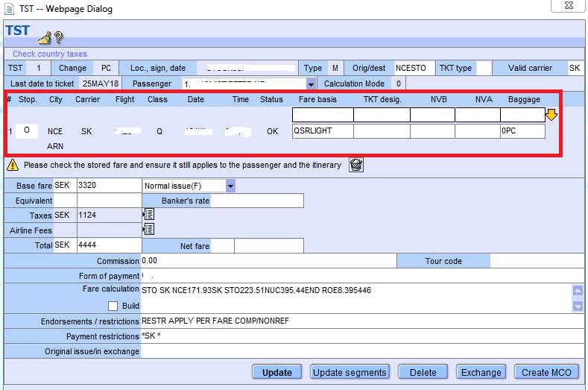Tick the Build checkbox
588x390 pixels.
pos(113,306)
